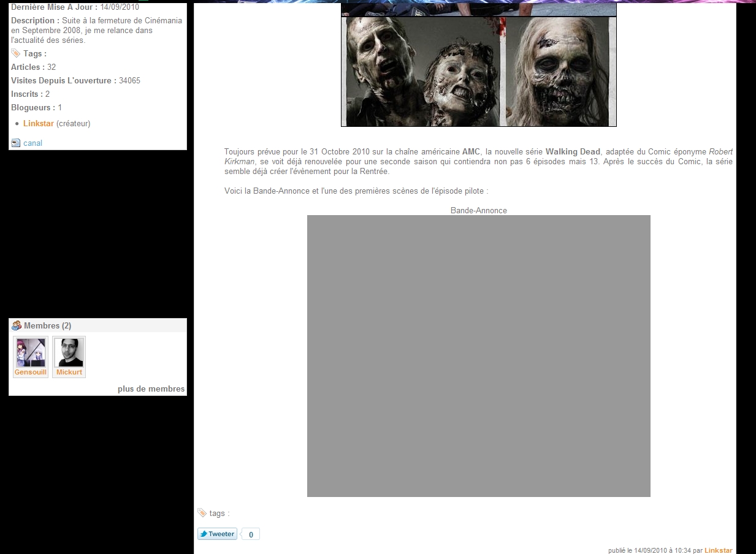Click the canal feed icon
The width and height of the screenshot is (756, 554).
point(16,143)
